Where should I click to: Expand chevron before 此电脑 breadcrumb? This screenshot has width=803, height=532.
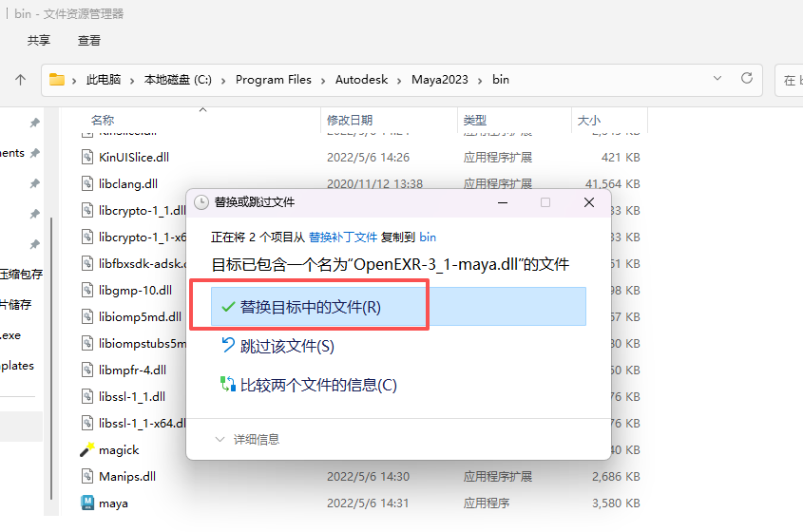pos(74,81)
